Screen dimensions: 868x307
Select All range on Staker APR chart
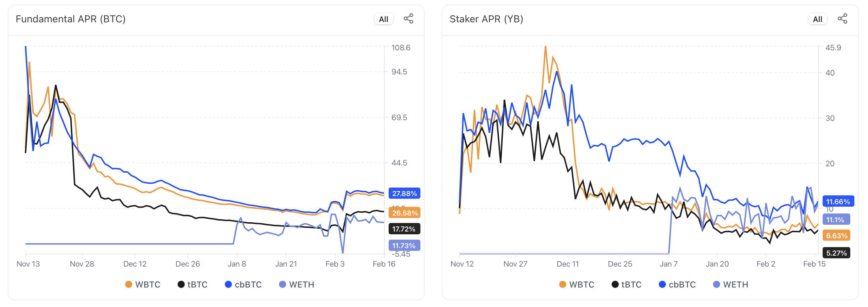pos(818,19)
